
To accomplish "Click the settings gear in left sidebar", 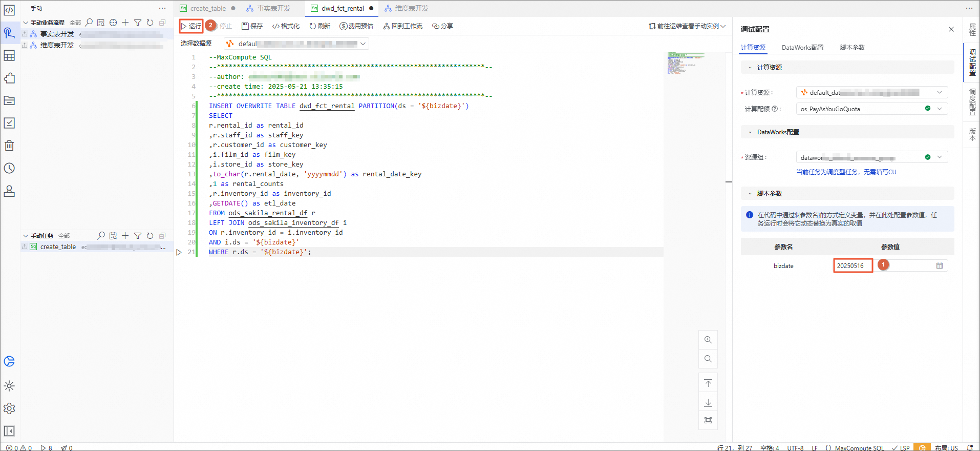I will click(9, 408).
